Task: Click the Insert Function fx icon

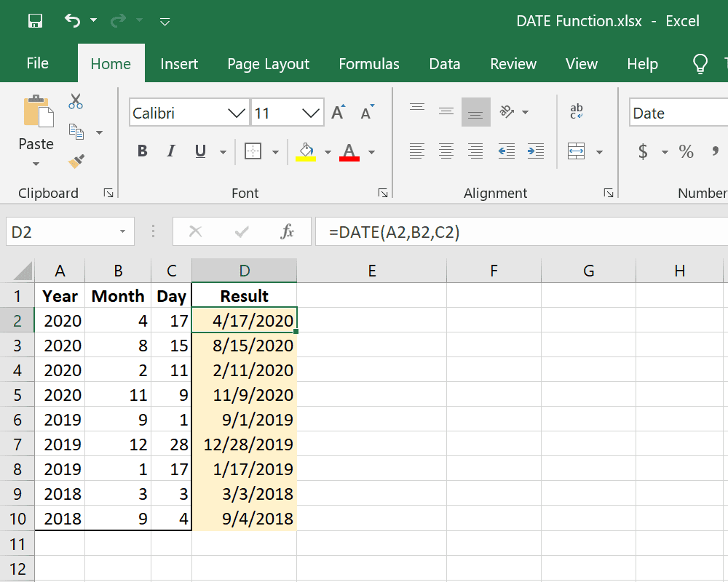Action: [x=288, y=231]
